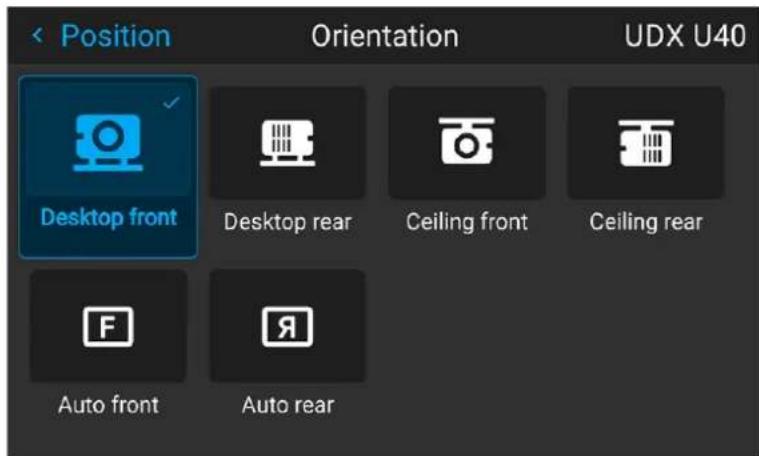This screenshot has width=759, height=456.
Task: Choose the Desktop rear projector icon
Action: [288, 143]
